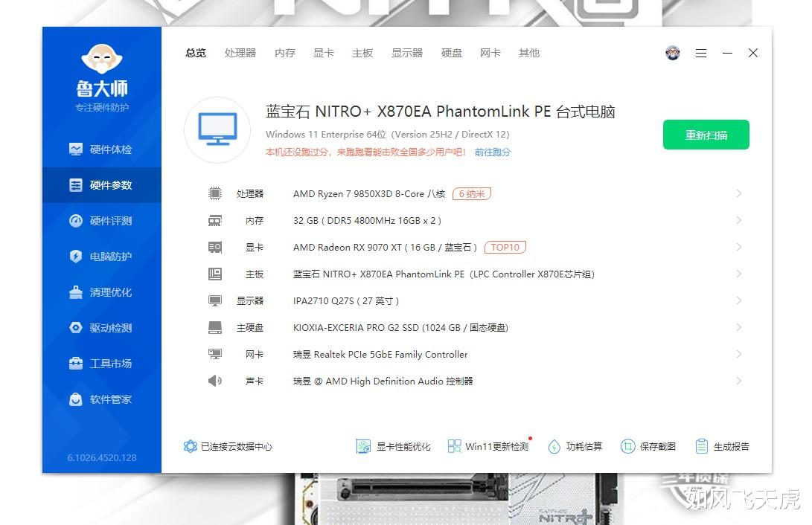Click the AMD Ryzen 7 9850X3D 8-Core text
Image resolution: width=812 pixels, height=525 pixels.
[x=369, y=193]
